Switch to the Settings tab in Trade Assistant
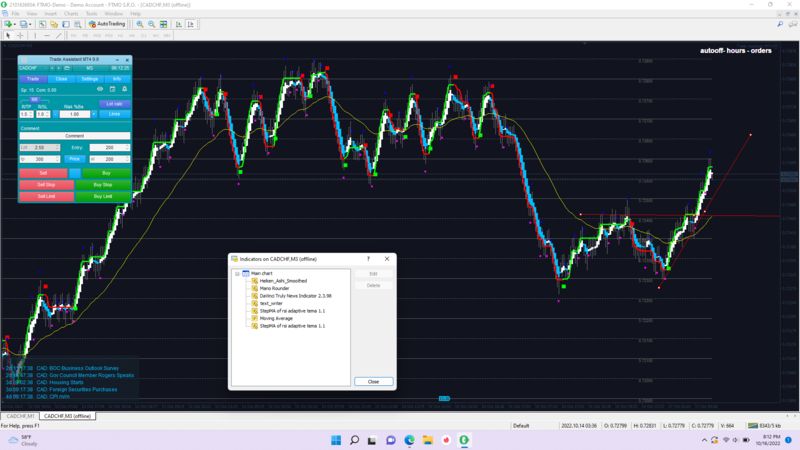Image resolution: width=800 pixels, height=450 pixels. tap(89, 78)
